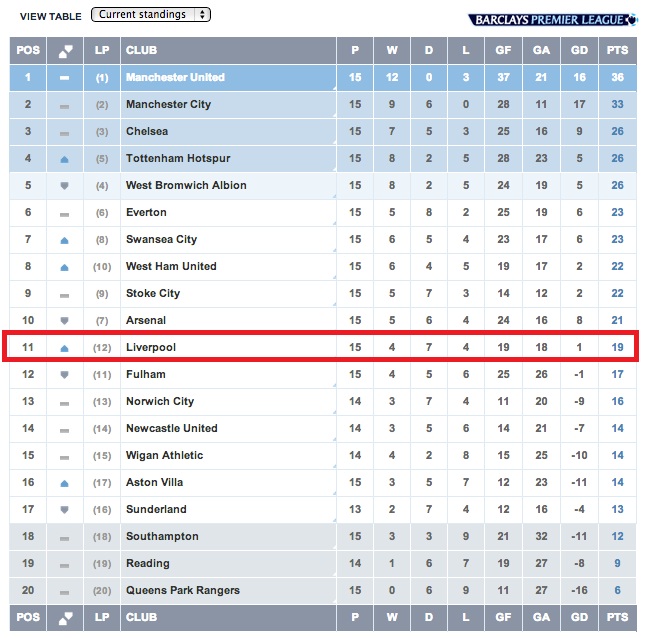Expand the Manchester United row corner triangle

[x=334, y=88]
